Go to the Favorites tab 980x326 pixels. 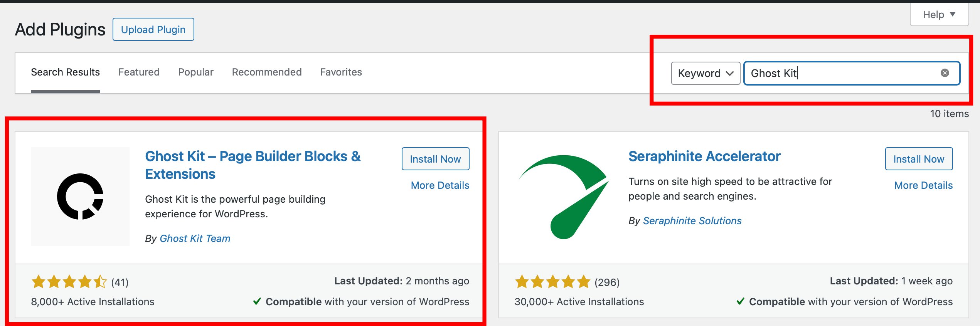click(341, 72)
